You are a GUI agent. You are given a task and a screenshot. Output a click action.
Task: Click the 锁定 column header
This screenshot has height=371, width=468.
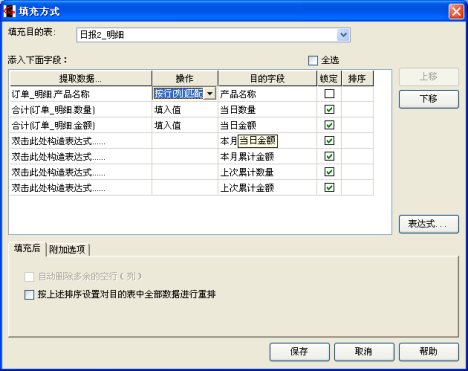[x=329, y=78]
